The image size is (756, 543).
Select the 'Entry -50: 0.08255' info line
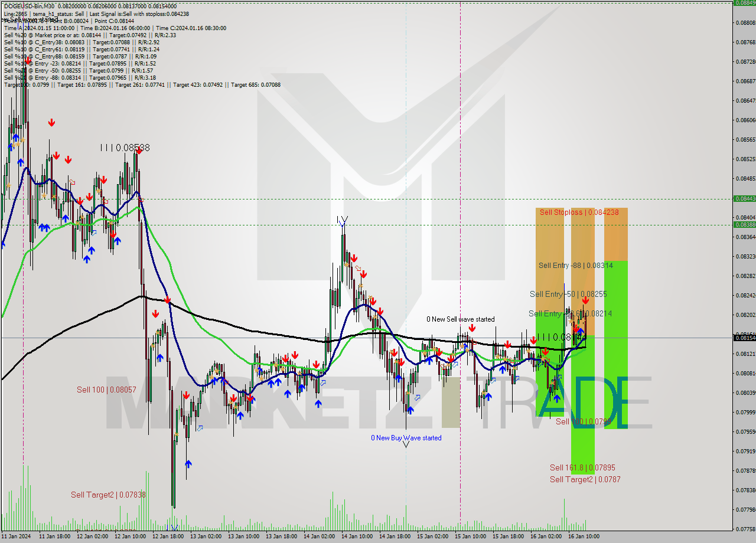(79, 70)
